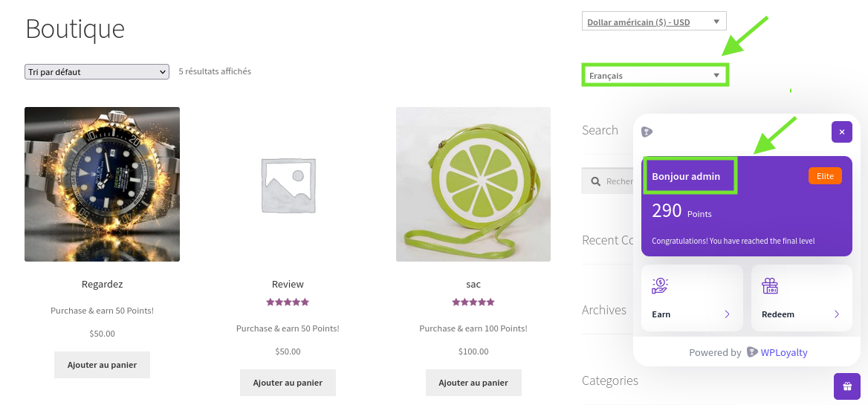Add Regardez watch to cart
Image resolution: width=868 pixels, height=405 pixels.
(102, 365)
